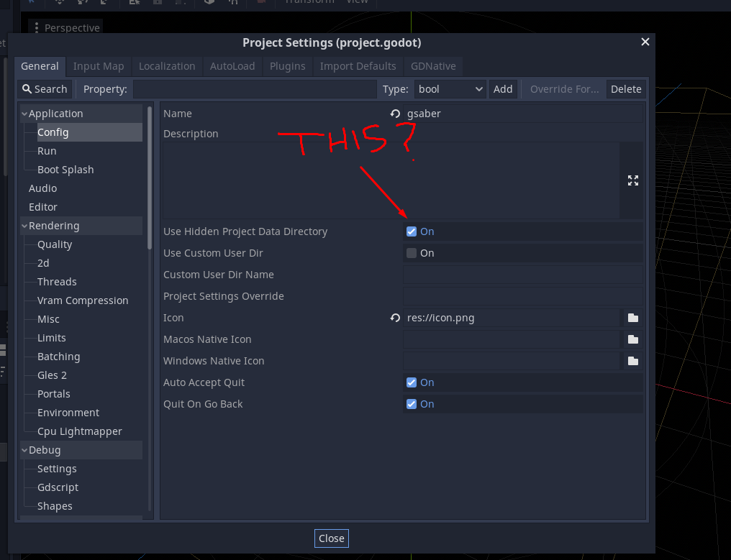This screenshot has width=731, height=560.
Task: Collapse the Application section
Action: click(24, 113)
